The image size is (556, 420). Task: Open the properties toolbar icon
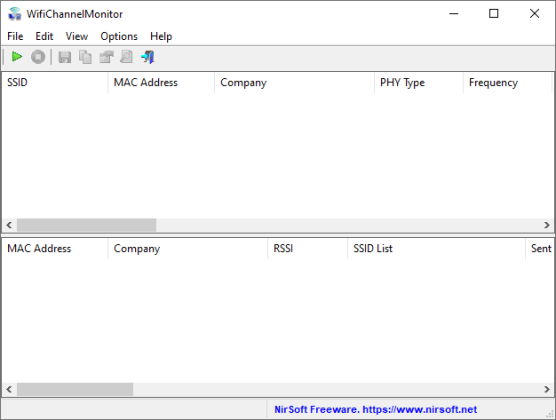(106, 57)
